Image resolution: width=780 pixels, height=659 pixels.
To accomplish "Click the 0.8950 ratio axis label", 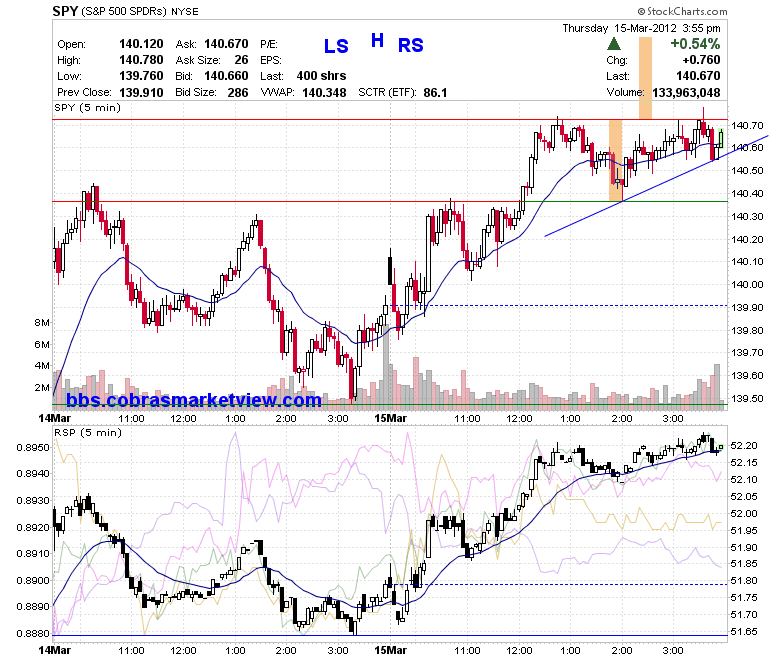I will point(33,448).
